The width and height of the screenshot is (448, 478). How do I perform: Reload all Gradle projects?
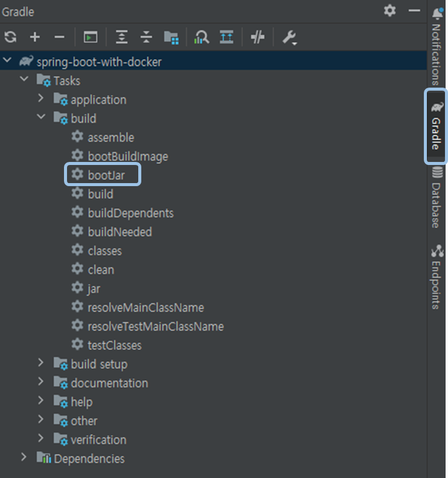point(11,37)
